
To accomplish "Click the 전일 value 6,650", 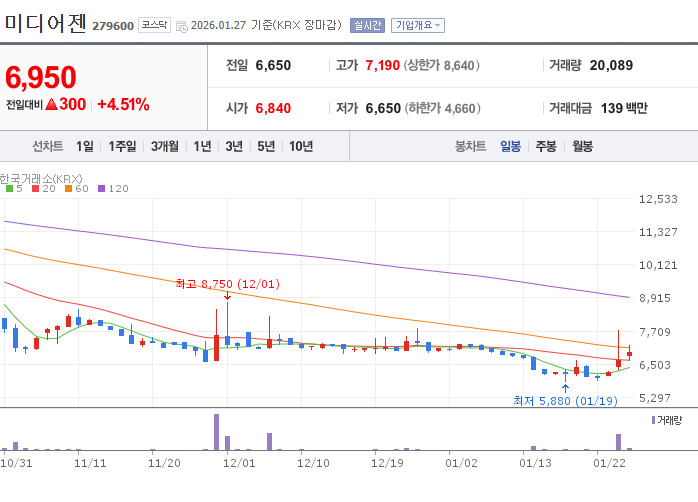I will coord(273,65).
